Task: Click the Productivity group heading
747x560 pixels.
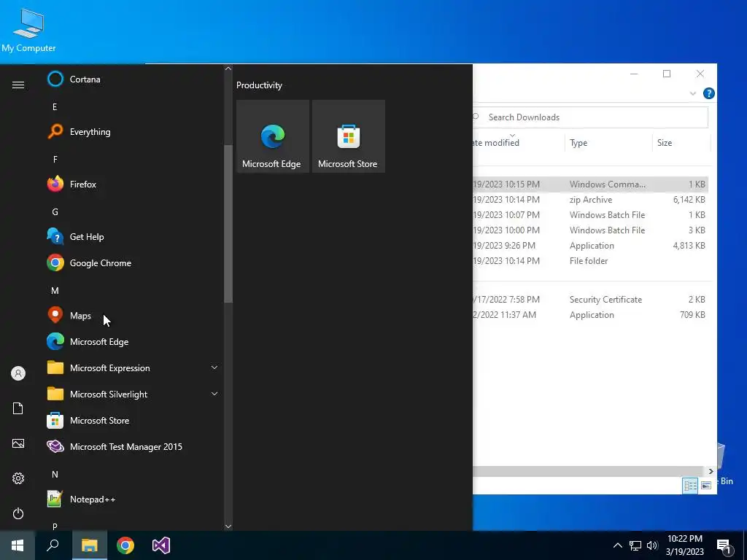Action: pyautogui.click(x=259, y=85)
